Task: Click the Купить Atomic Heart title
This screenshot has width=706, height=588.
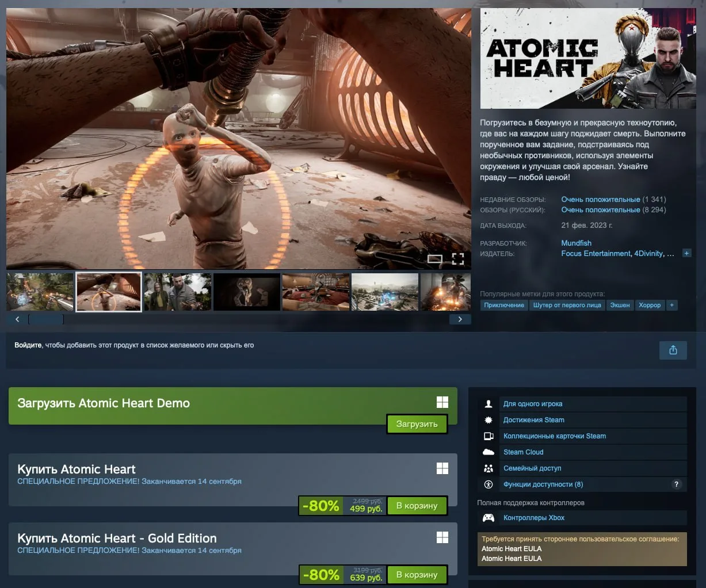Action: [x=77, y=469]
